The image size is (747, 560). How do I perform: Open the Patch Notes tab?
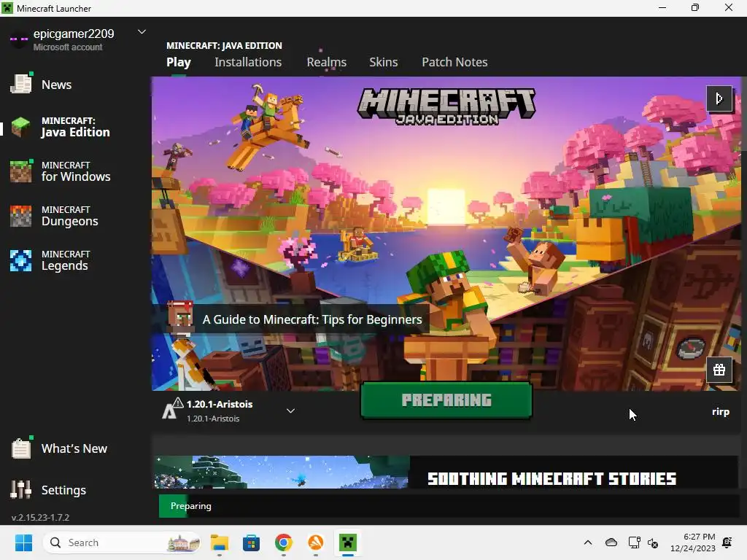[454, 62]
